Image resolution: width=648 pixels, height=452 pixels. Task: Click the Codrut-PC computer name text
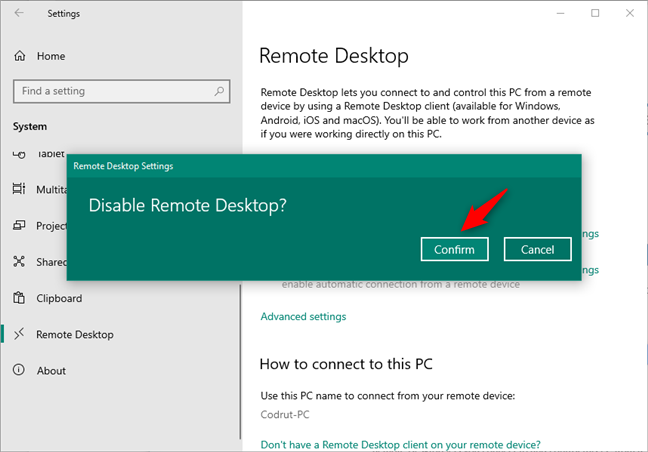[285, 414]
